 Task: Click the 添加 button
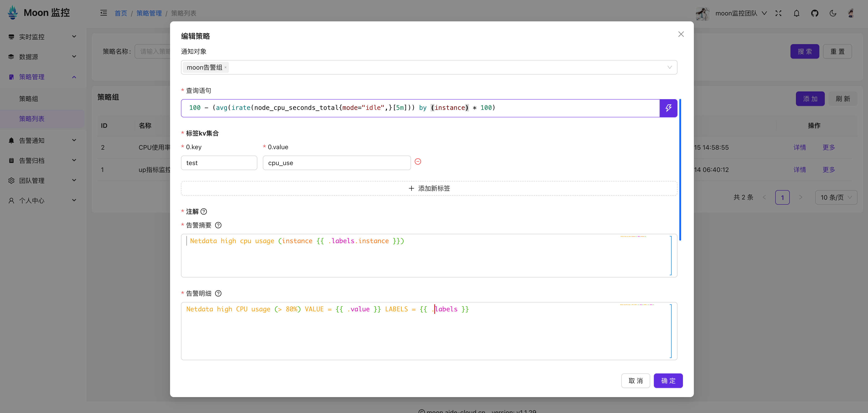tap(810, 99)
